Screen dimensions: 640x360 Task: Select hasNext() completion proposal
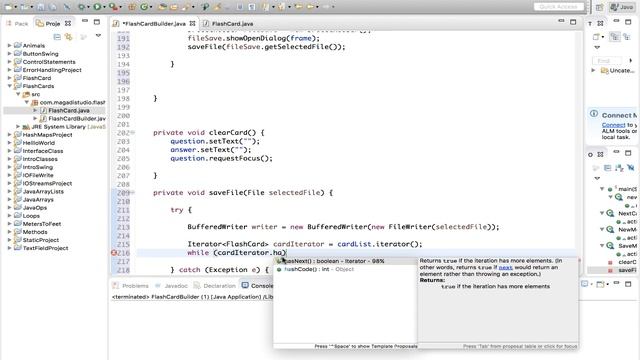pos(344,261)
